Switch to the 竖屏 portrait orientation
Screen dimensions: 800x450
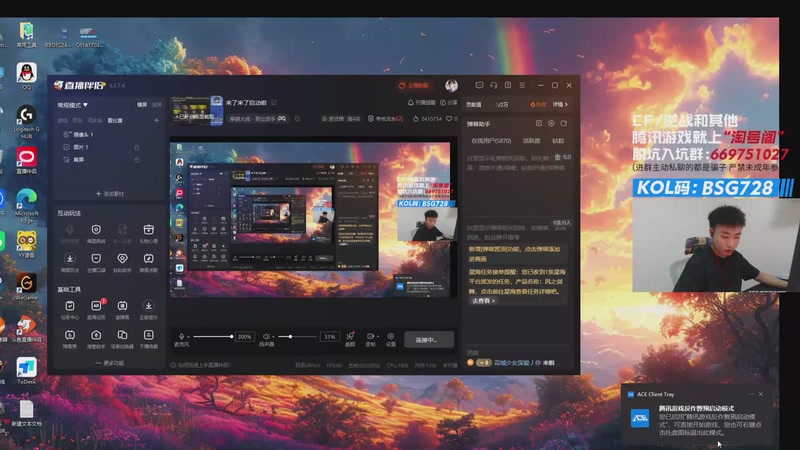[x=157, y=105]
